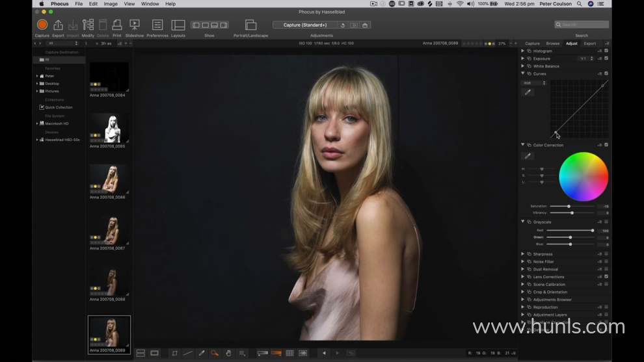Click the toolbar Search field
Screen dimensions: 644x362
click(x=582, y=25)
